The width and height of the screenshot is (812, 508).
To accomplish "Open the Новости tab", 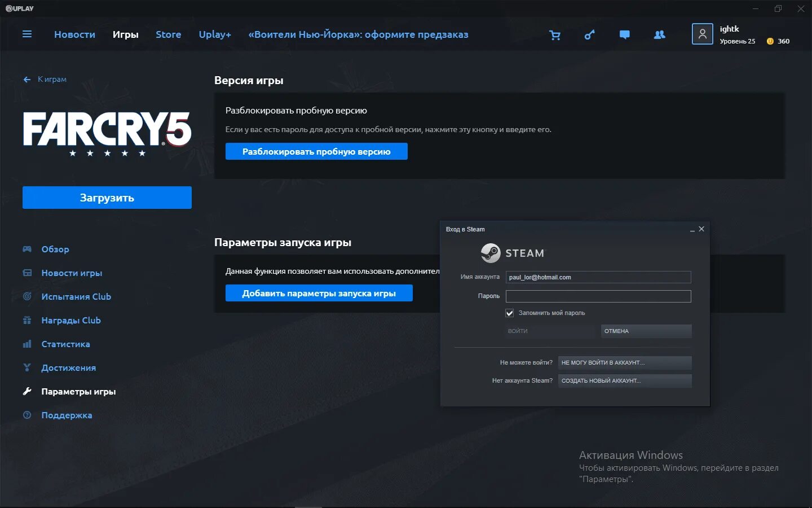I will click(x=74, y=34).
